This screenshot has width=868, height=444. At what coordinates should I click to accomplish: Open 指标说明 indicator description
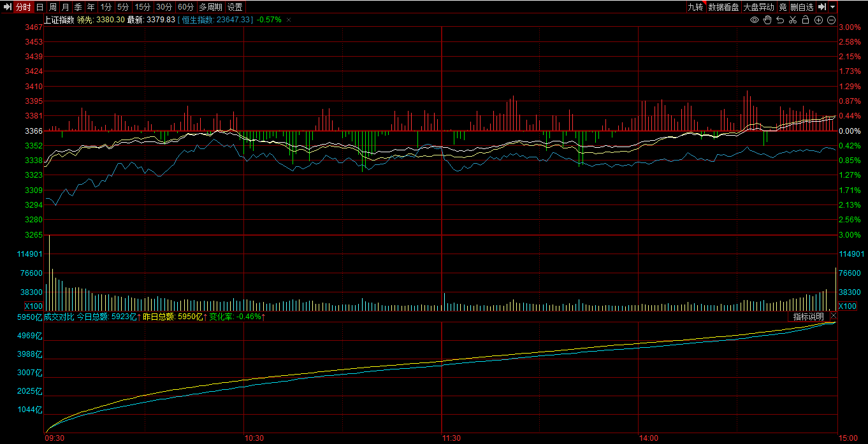point(809,317)
